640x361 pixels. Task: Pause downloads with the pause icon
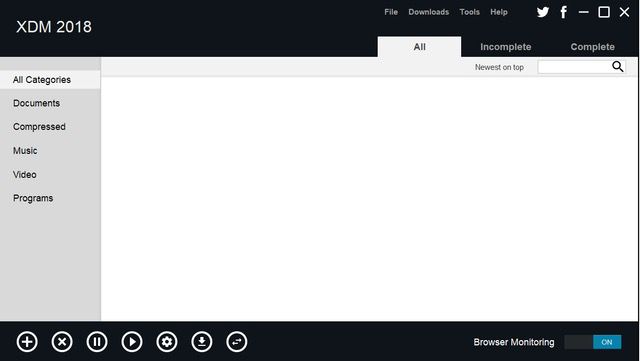(97, 342)
